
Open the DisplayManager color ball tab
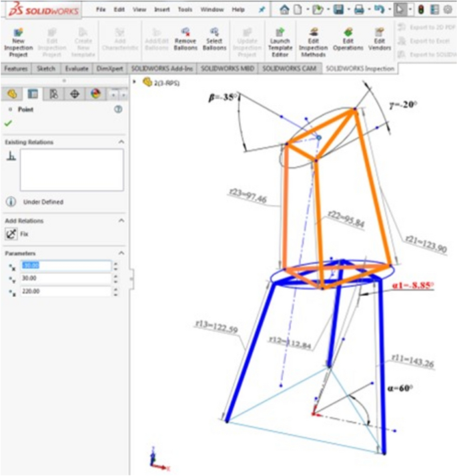[x=95, y=94]
